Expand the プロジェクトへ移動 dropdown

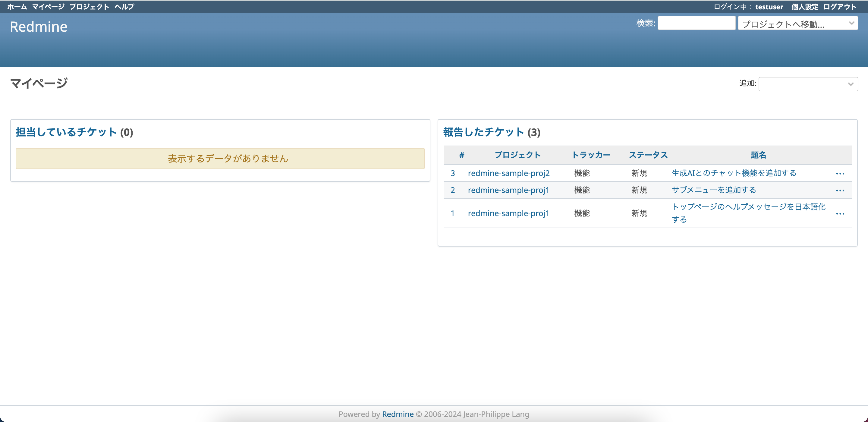(797, 24)
